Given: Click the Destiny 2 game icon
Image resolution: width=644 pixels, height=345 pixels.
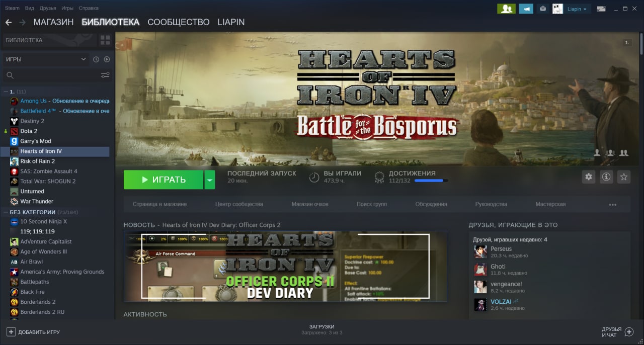Looking at the screenshot, I should tap(15, 121).
